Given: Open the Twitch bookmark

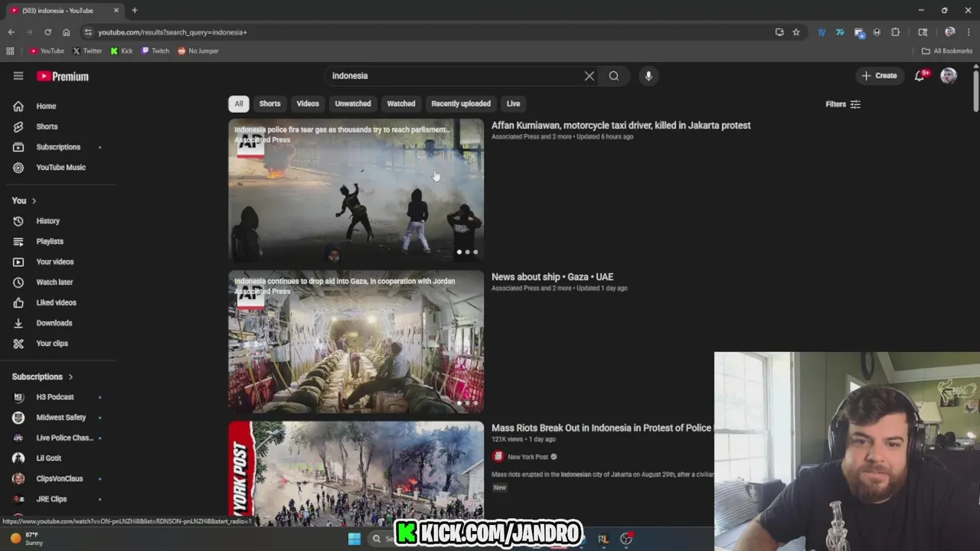Looking at the screenshot, I should tap(155, 51).
